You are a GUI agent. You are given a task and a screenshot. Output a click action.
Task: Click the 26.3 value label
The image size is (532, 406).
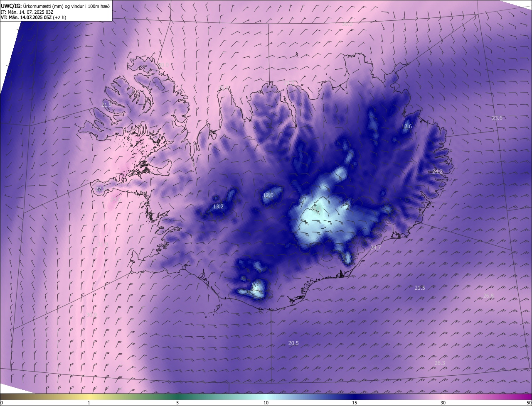point(440,363)
